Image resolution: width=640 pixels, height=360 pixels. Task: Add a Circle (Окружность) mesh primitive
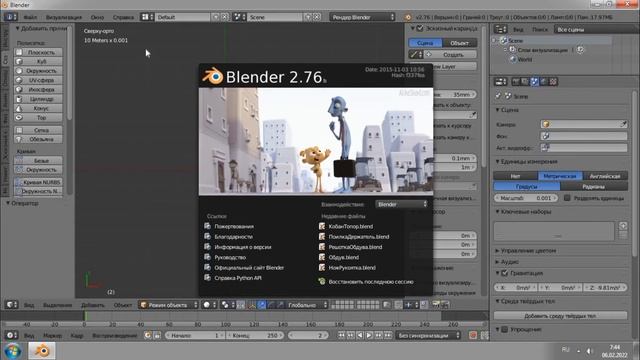click(38, 71)
